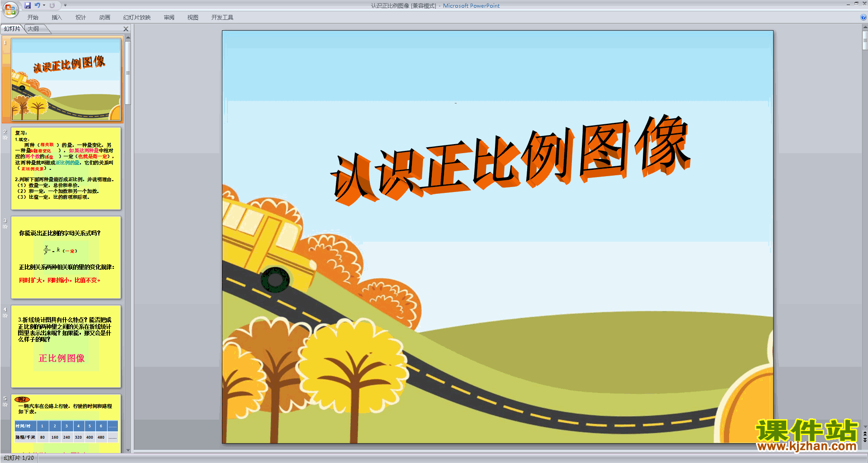The height and width of the screenshot is (463, 868).
Task: Restore down the PowerPoint window
Action: click(856, 4)
